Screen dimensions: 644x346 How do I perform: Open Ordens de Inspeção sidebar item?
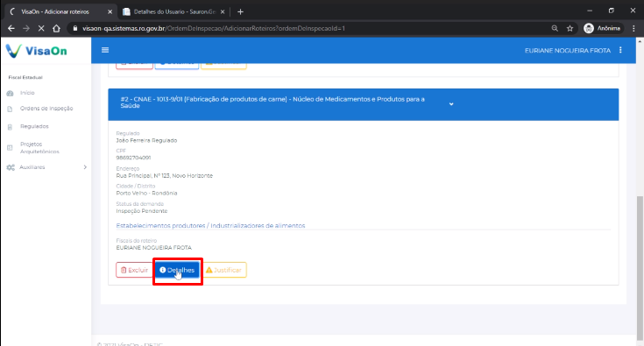pyautogui.click(x=46, y=109)
